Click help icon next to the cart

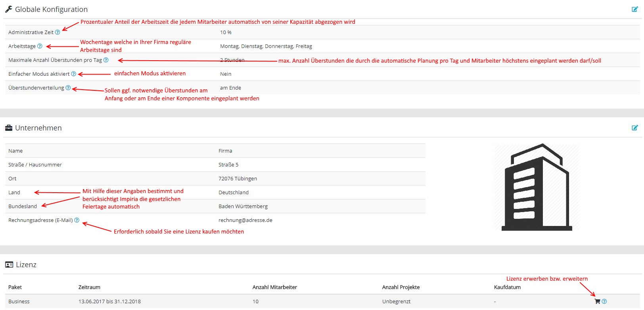click(x=604, y=301)
